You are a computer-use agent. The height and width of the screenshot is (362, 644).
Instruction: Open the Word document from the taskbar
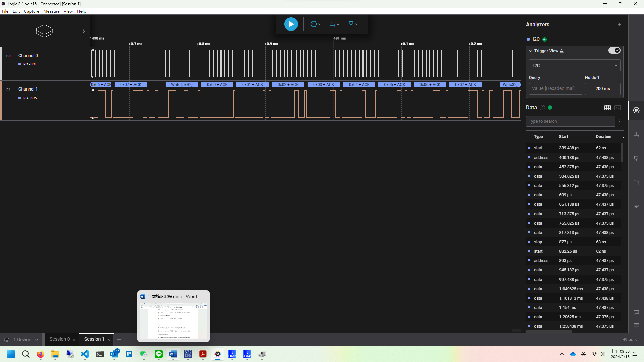click(x=173, y=354)
